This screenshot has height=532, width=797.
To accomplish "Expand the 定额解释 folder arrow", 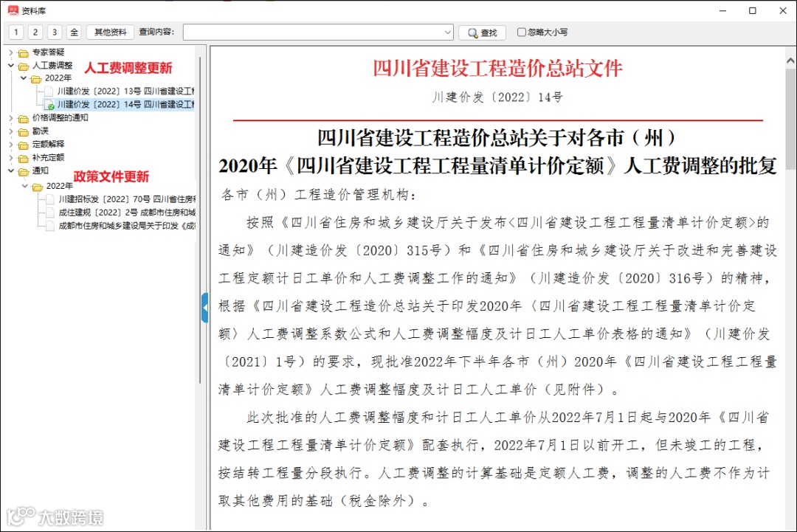I will pyautogui.click(x=10, y=144).
